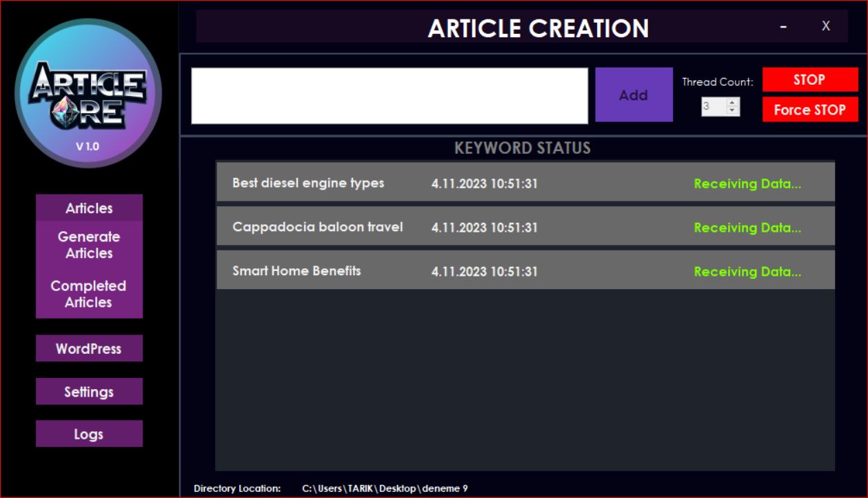
Task: Increase Thread Count with up arrow
Action: pos(732,103)
